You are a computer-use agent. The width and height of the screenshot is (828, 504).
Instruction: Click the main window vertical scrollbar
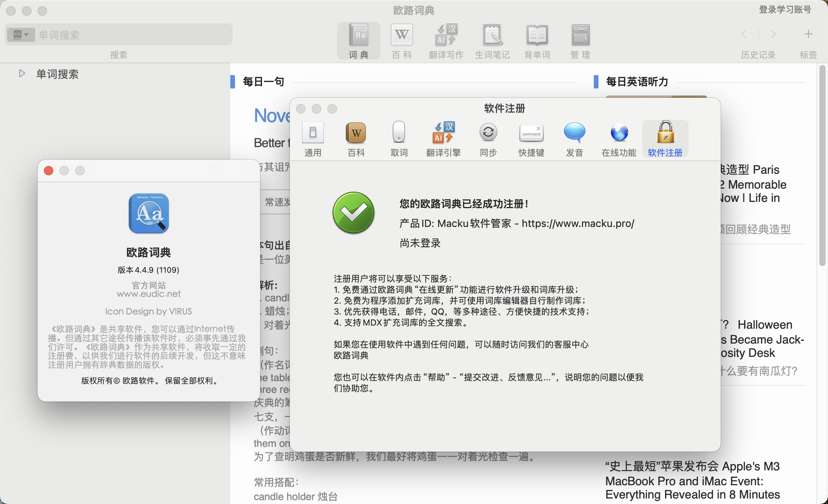[x=823, y=166]
